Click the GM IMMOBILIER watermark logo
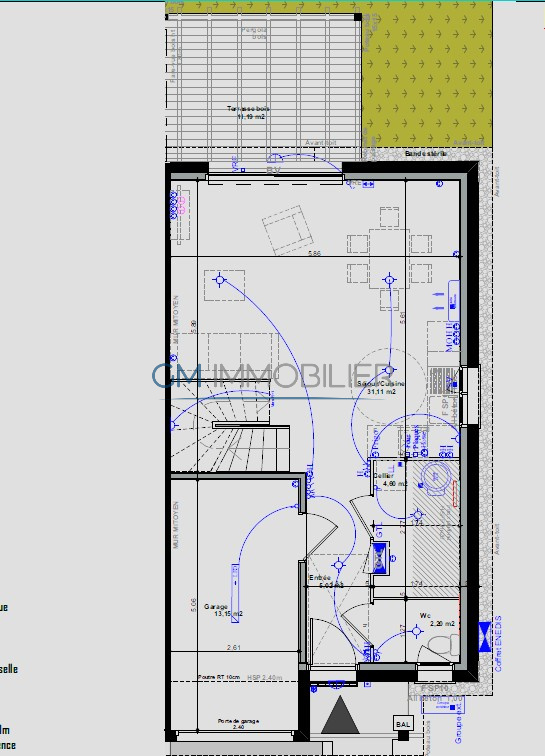Viewport: 545px width, 756px height. [x=272, y=376]
